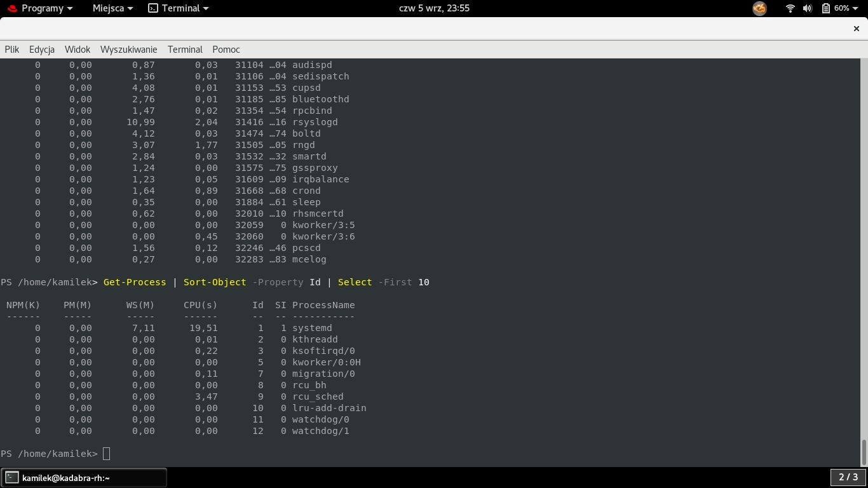
Task: Click the orange tray notification icon
Action: (759, 8)
